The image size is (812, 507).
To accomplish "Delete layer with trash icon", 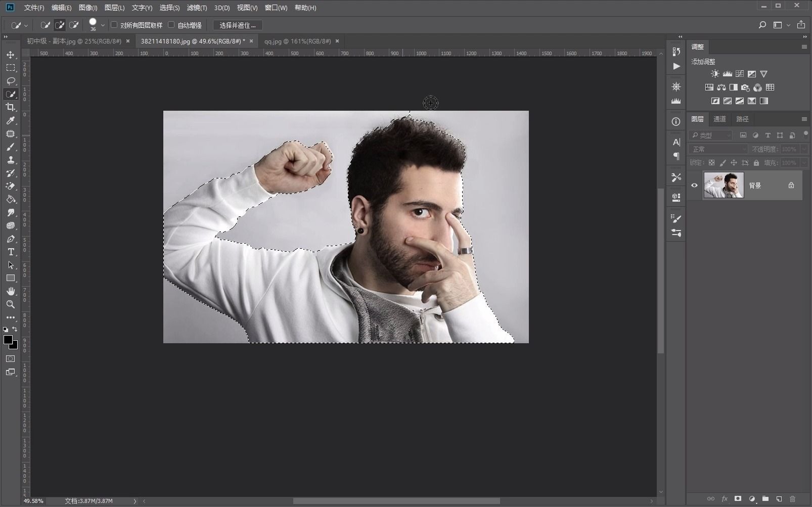I will pyautogui.click(x=792, y=499).
